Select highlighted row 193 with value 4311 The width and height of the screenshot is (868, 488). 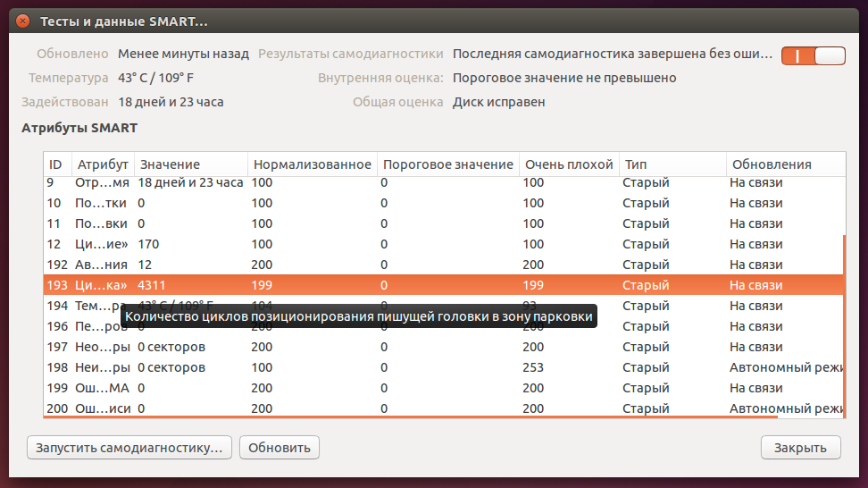point(357,285)
